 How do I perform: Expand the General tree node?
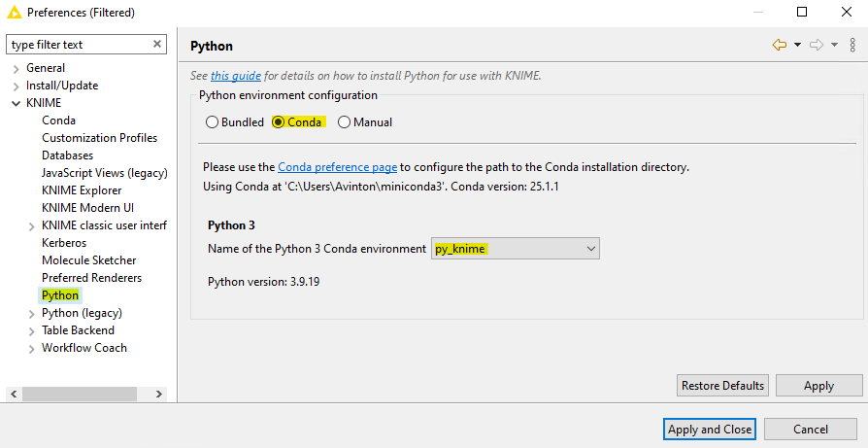(x=17, y=69)
